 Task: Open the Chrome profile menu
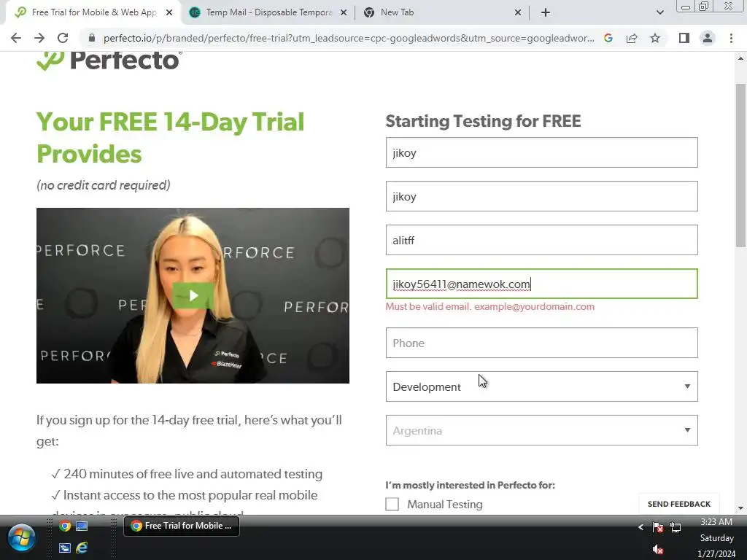coord(708,38)
